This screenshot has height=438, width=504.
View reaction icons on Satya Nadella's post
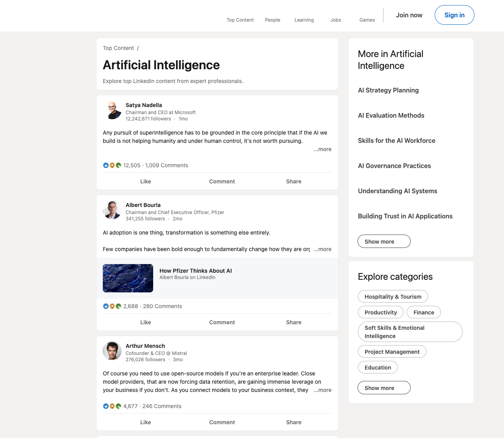(112, 165)
